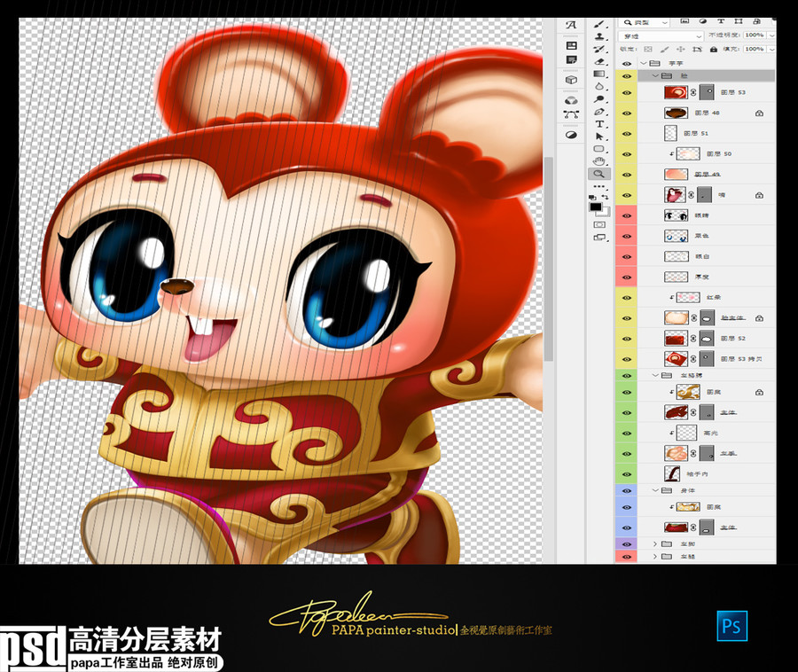Screen dimensions: 798x672
Task: Open the blend mode dropdown
Action: click(x=661, y=36)
